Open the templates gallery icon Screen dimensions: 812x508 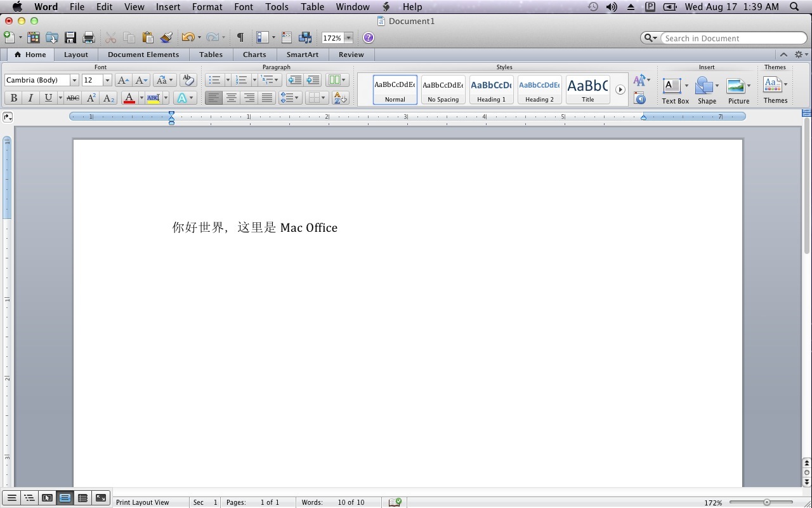33,37
